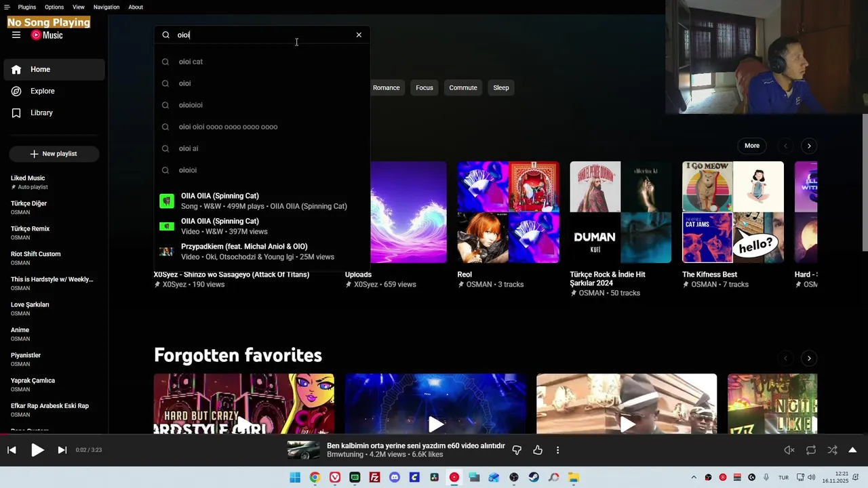The image size is (868, 488).
Task: Open Türkçe Rock & İndie Hit Şarkılar 2024 thumbnail
Action: (x=620, y=212)
